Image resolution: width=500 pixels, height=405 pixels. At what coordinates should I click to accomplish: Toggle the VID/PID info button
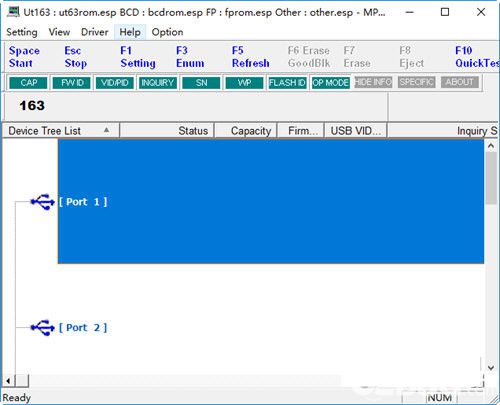pos(115,83)
